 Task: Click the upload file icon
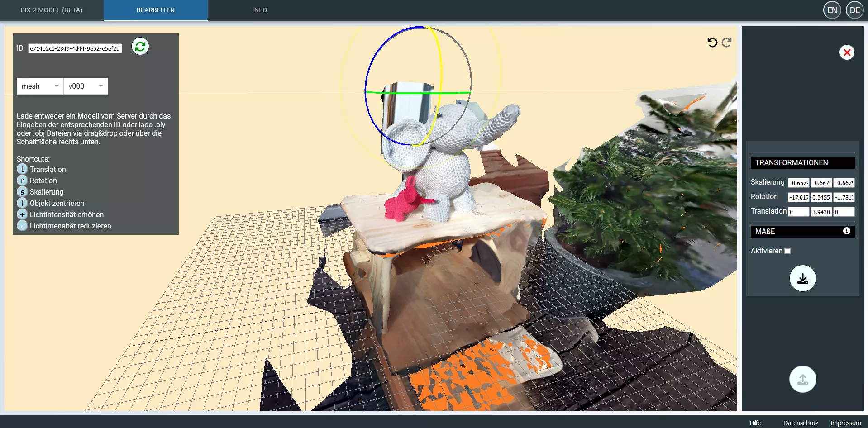802,379
